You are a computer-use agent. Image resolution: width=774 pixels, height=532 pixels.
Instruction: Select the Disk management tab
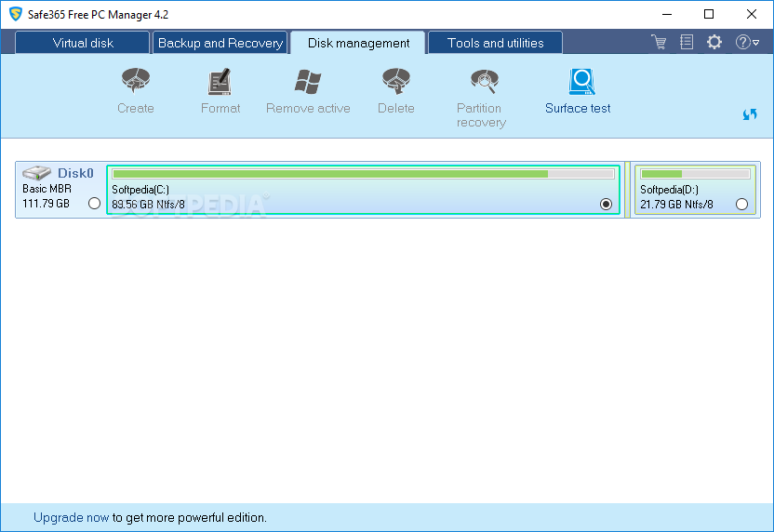[x=358, y=43]
